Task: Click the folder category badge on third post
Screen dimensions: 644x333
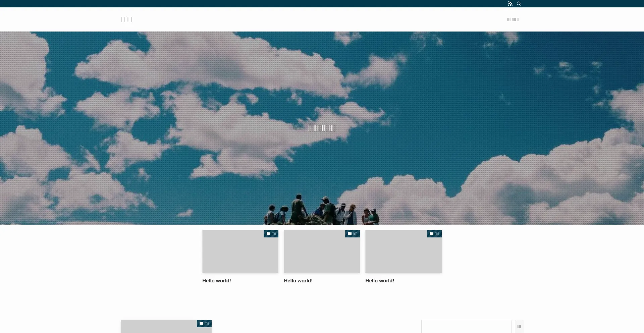Action: (434, 234)
